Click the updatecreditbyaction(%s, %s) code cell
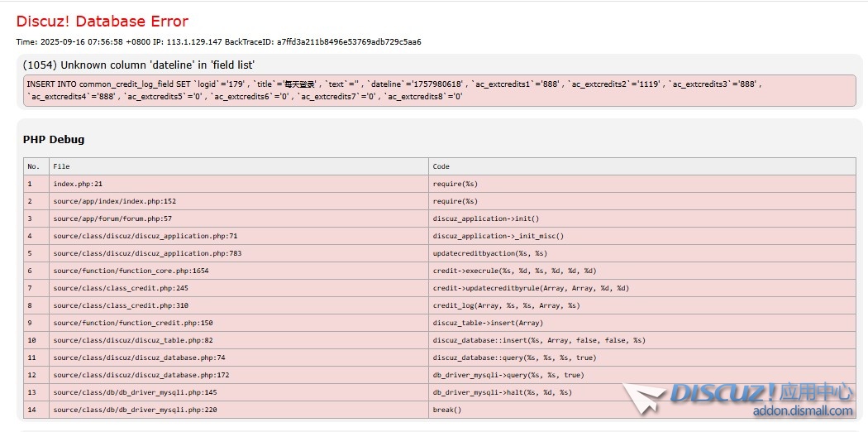The height and width of the screenshot is (432, 868). point(489,253)
